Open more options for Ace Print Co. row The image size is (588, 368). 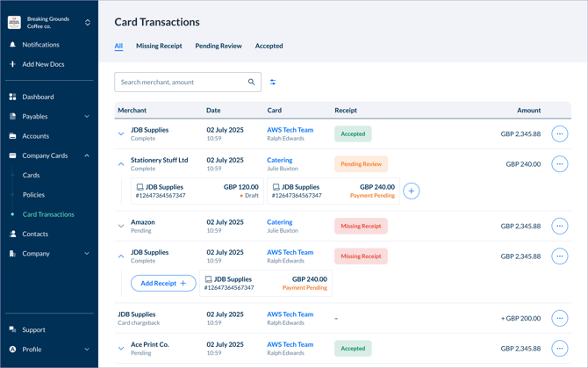coord(560,348)
